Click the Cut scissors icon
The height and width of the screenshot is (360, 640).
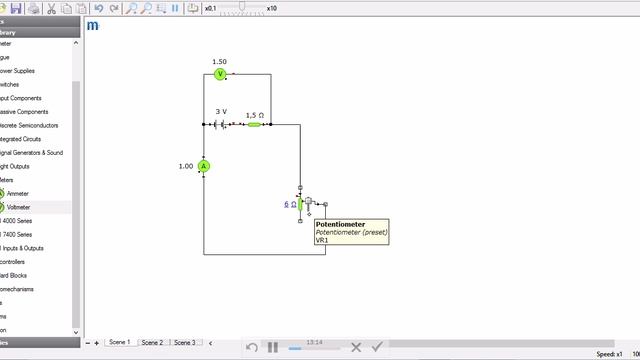pos(51,8)
